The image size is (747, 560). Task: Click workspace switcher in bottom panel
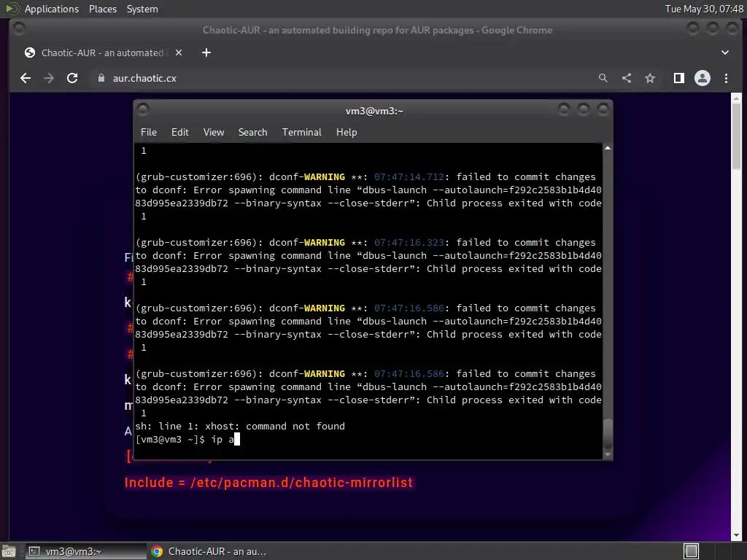point(692,551)
